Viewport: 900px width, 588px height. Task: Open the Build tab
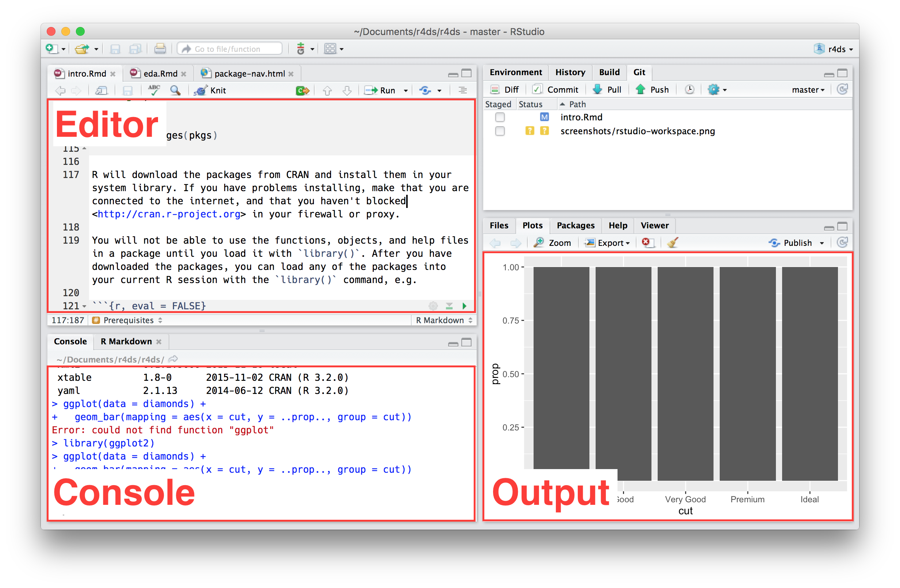coord(609,72)
